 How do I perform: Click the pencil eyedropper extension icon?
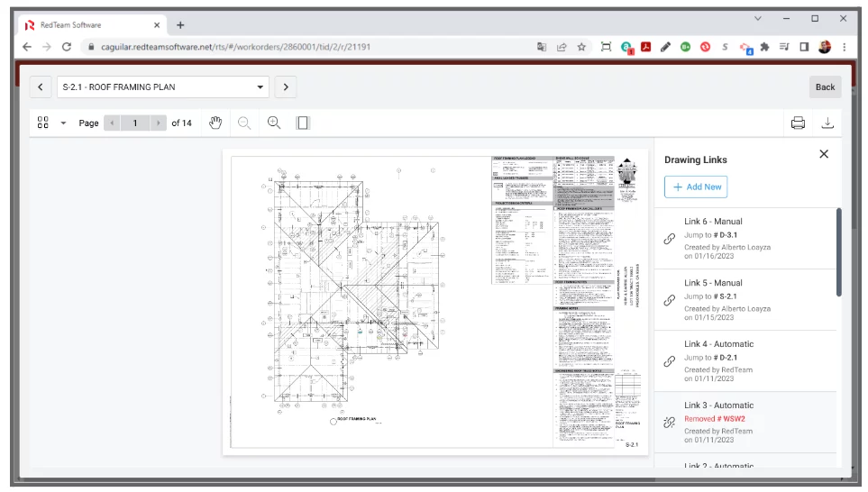[x=665, y=47]
